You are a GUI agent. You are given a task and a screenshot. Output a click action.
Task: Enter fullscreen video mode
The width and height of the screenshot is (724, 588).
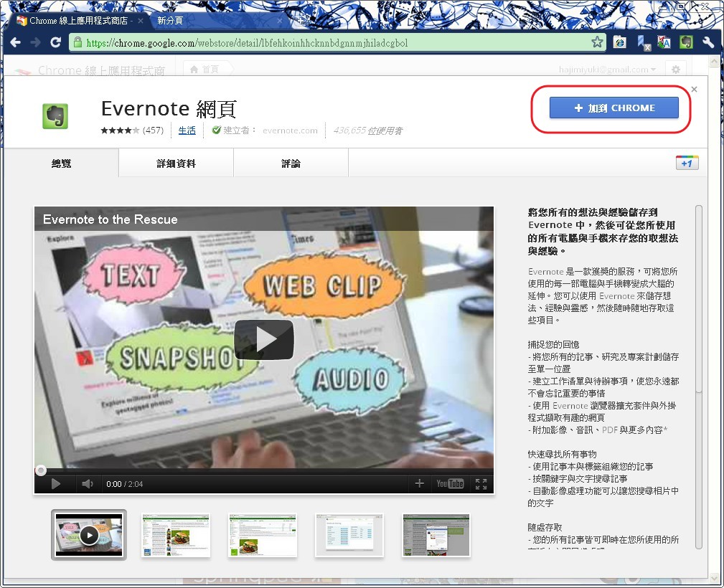481,484
